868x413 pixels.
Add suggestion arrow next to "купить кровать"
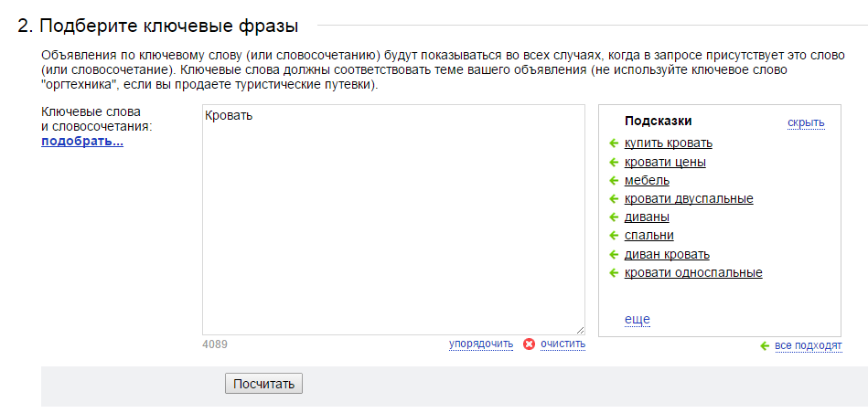coord(614,143)
